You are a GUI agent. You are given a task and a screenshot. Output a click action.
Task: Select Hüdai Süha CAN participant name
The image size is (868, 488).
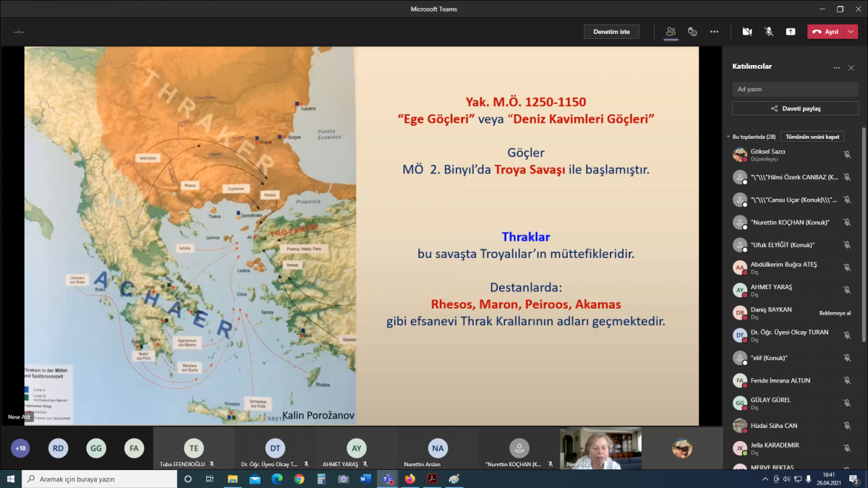[x=775, y=425]
